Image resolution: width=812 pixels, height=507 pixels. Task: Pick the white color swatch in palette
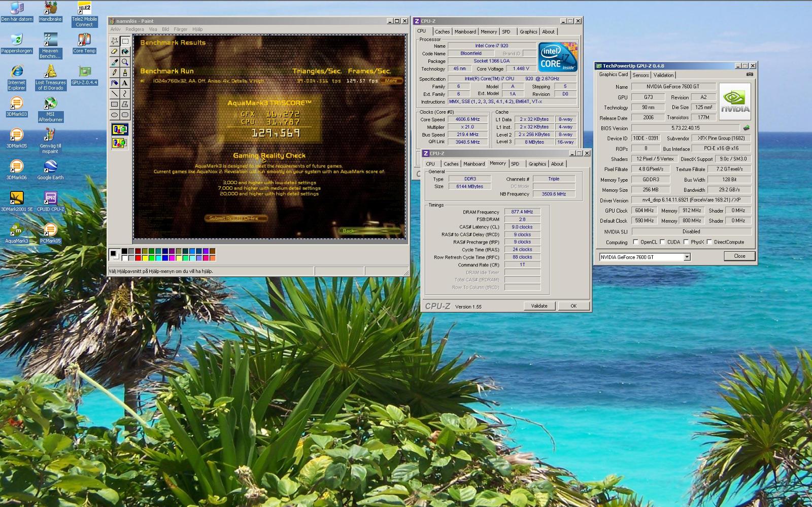tap(124, 258)
